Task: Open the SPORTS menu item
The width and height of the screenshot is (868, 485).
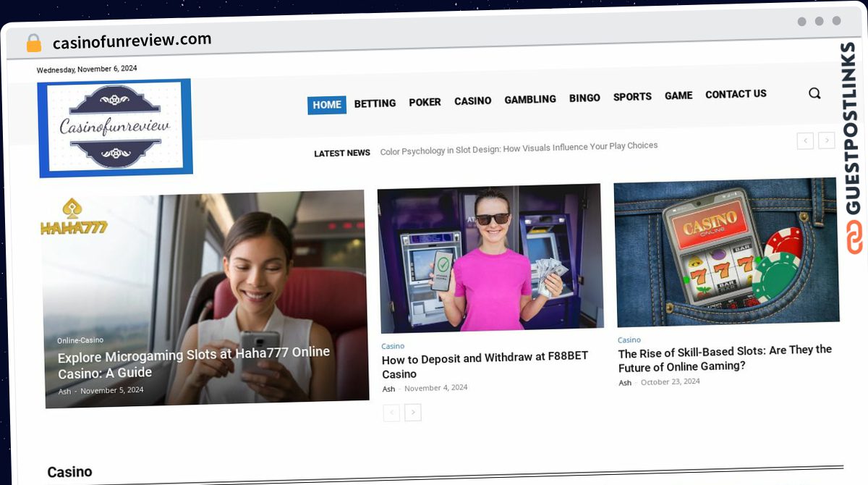Action: [x=632, y=96]
